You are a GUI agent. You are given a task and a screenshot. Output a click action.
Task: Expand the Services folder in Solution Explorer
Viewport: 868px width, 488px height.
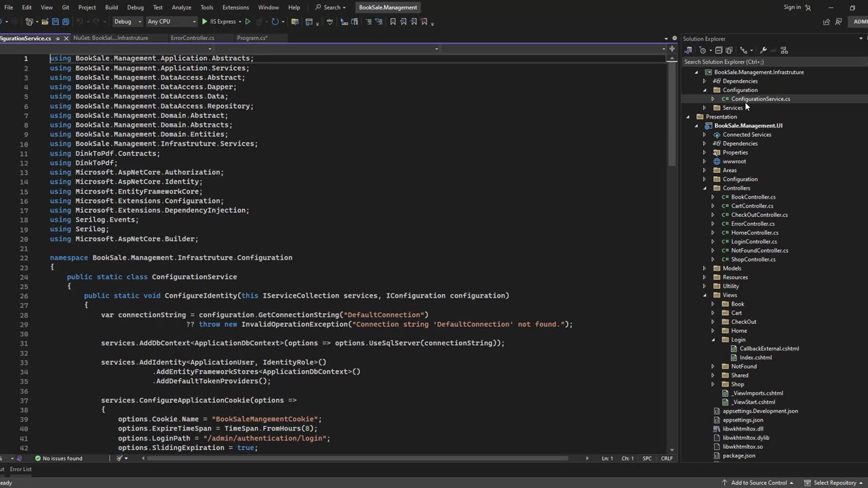pos(704,108)
